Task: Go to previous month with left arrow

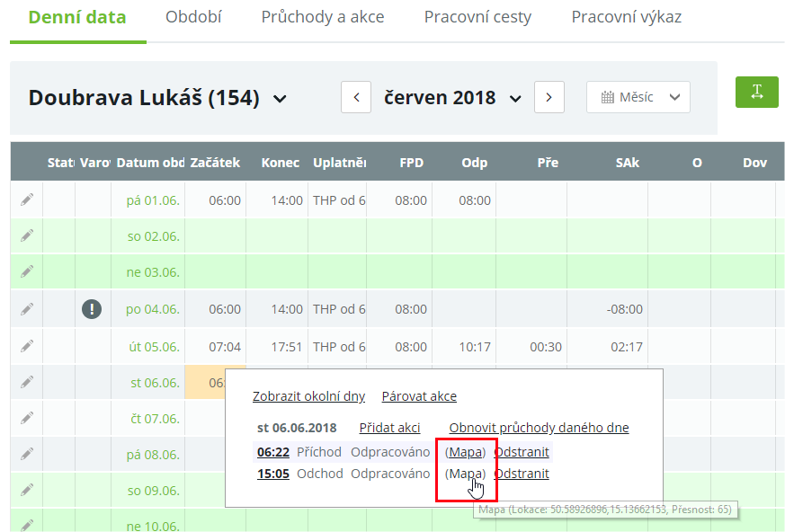Action: [x=356, y=97]
